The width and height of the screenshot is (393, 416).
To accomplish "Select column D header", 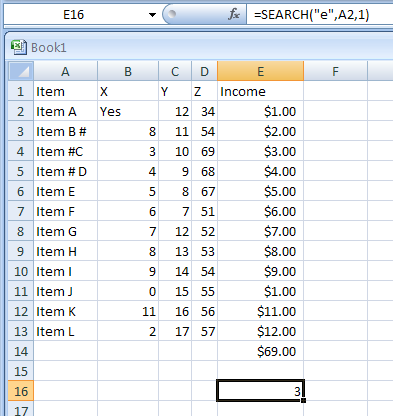I will click(x=204, y=71).
